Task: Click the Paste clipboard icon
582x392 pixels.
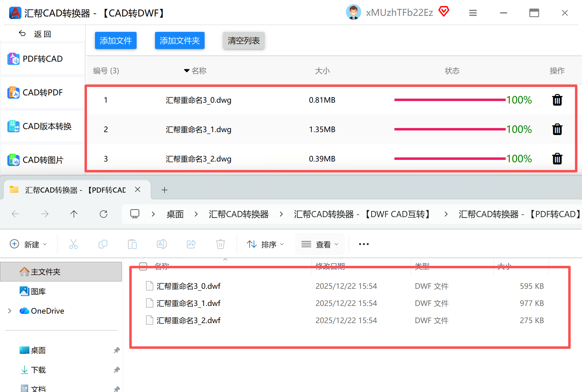Action: pyautogui.click(x=132, y=244)
